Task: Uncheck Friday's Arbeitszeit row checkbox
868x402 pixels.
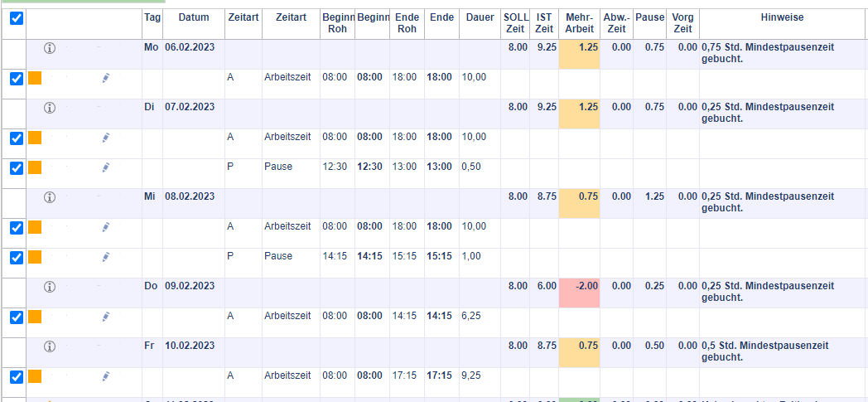Action: coord(16,376)
